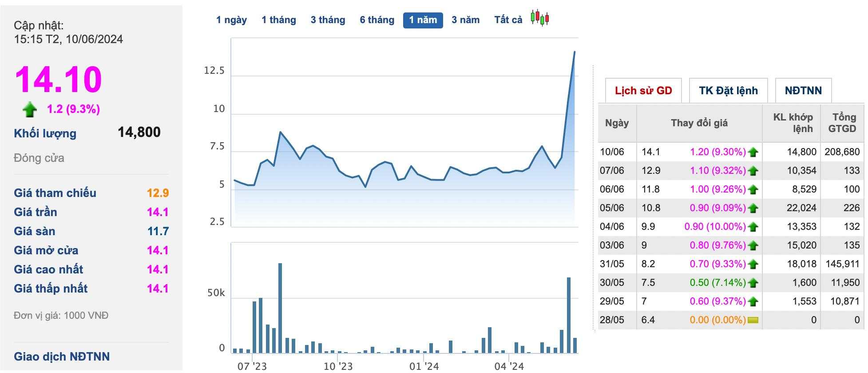Select the 1 ngày chart range
Image resolution: width=868 pixels, height=373 pixels.
point(231,20)
